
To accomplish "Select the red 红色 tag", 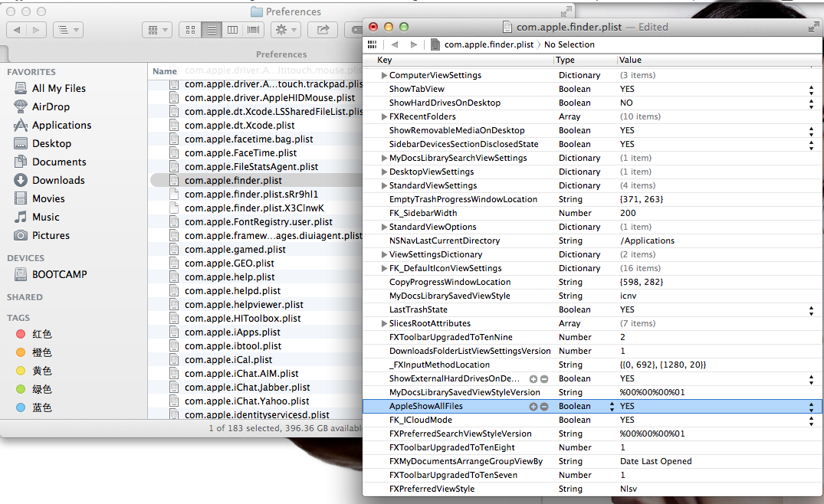I will [41, 334].
